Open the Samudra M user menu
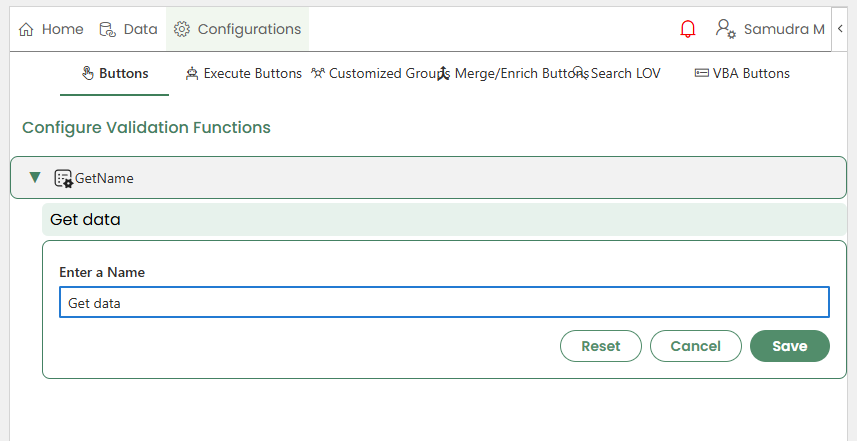 tap(784, 29)
